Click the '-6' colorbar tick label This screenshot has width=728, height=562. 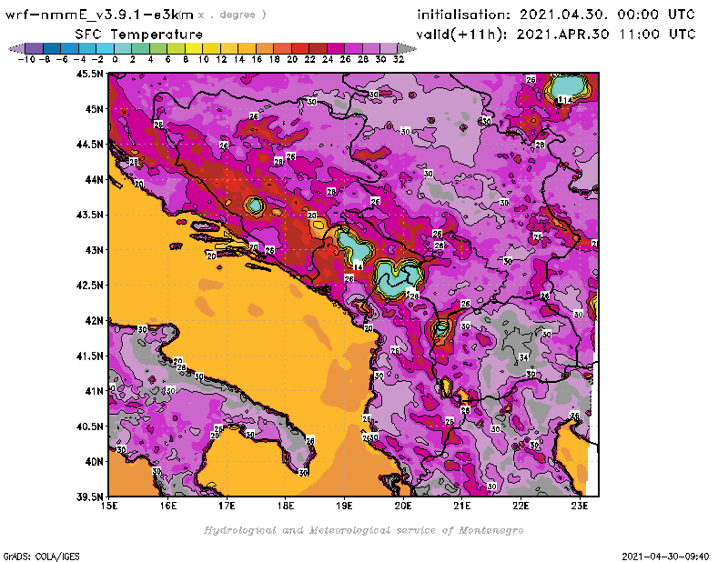coord(61,59)
